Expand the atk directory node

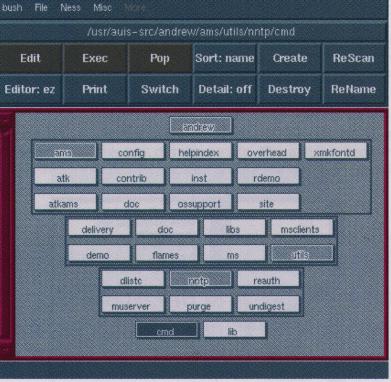[65, 177]
